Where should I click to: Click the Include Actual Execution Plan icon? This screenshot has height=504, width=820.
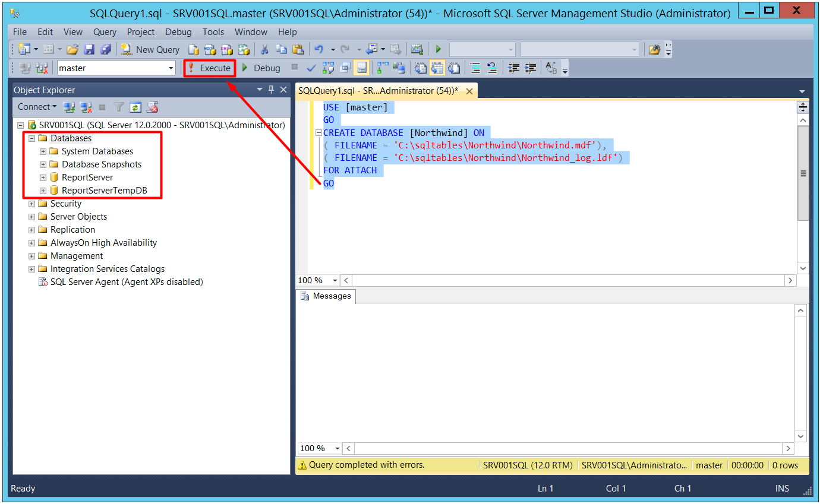(x=382, y=68)
